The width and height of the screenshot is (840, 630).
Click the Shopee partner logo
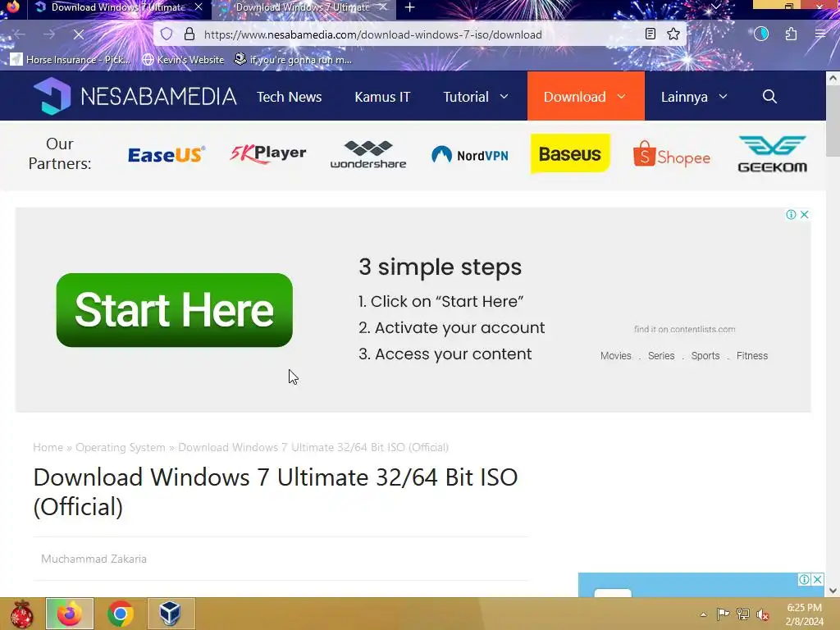tap(671, 154)
